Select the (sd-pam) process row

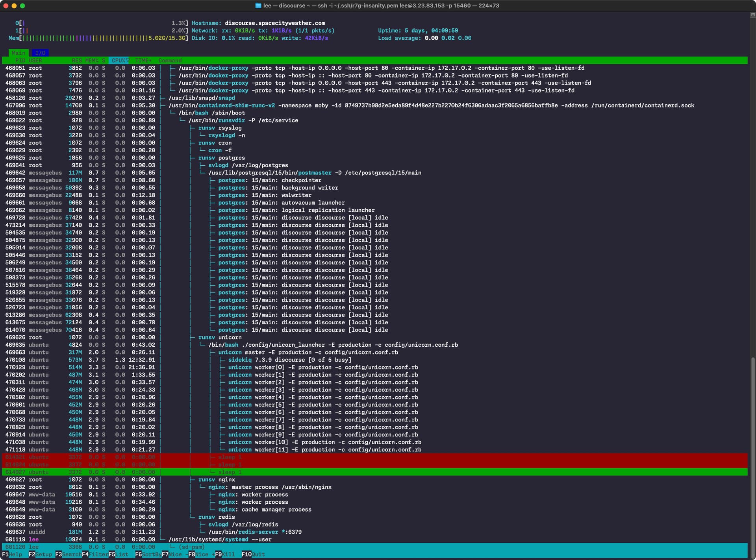[374, 547]
